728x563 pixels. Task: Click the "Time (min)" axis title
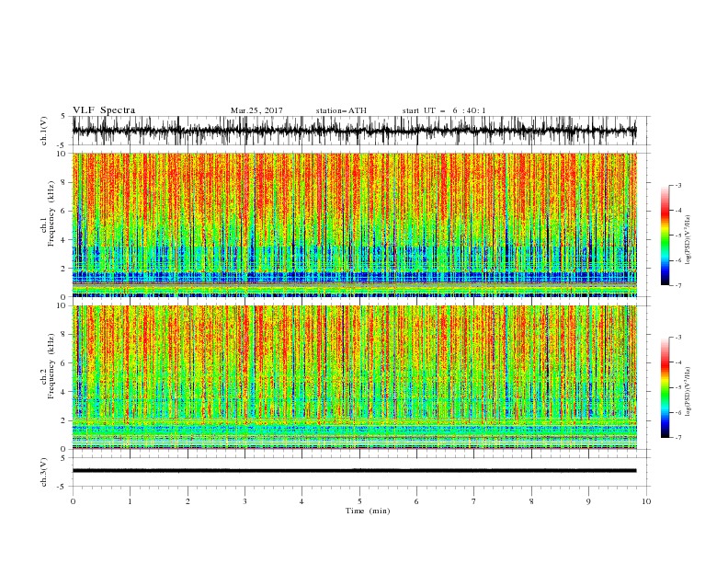coord(368,511)
